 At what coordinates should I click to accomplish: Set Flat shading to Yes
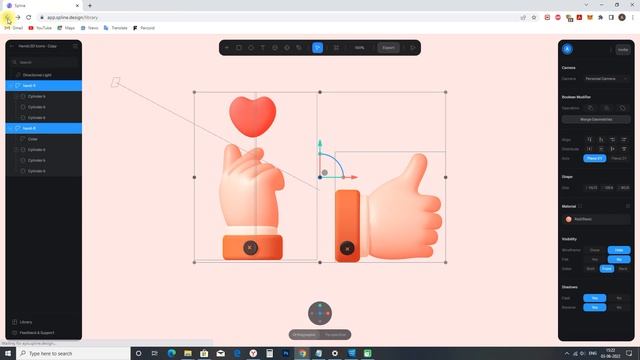(595, 259)
